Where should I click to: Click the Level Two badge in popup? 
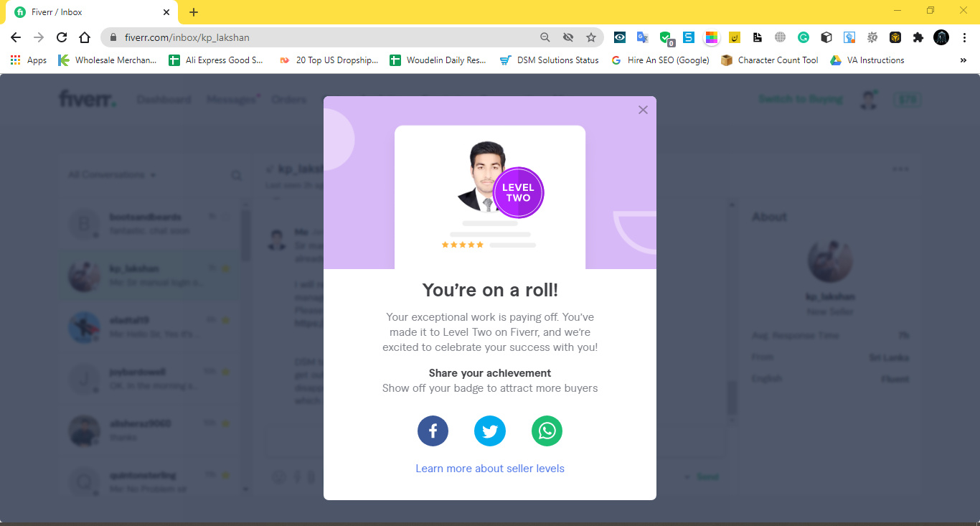point(518,192)
